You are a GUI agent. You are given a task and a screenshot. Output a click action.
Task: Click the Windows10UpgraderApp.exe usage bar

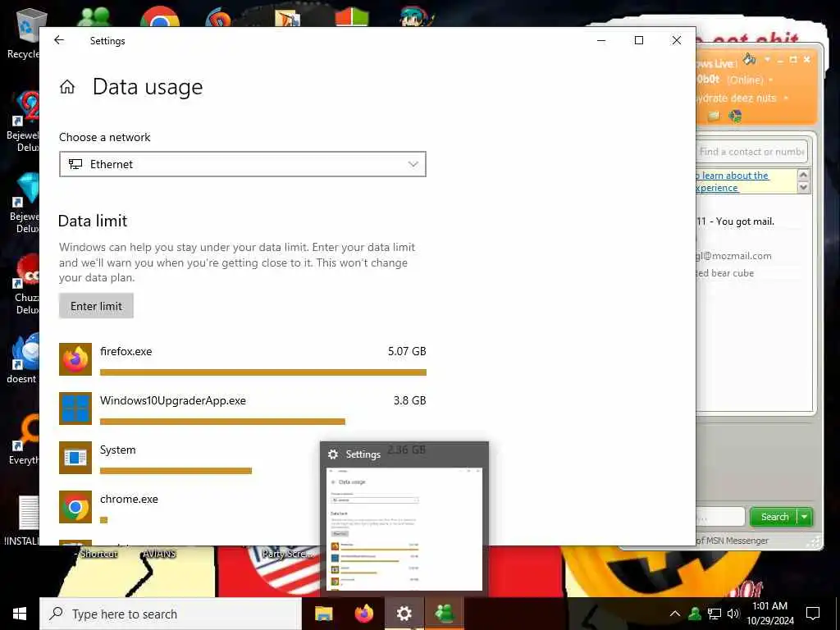222,422
